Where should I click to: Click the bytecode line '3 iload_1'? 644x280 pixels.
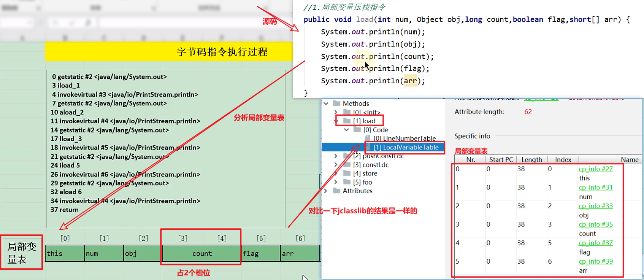click(x=66, y=86)
